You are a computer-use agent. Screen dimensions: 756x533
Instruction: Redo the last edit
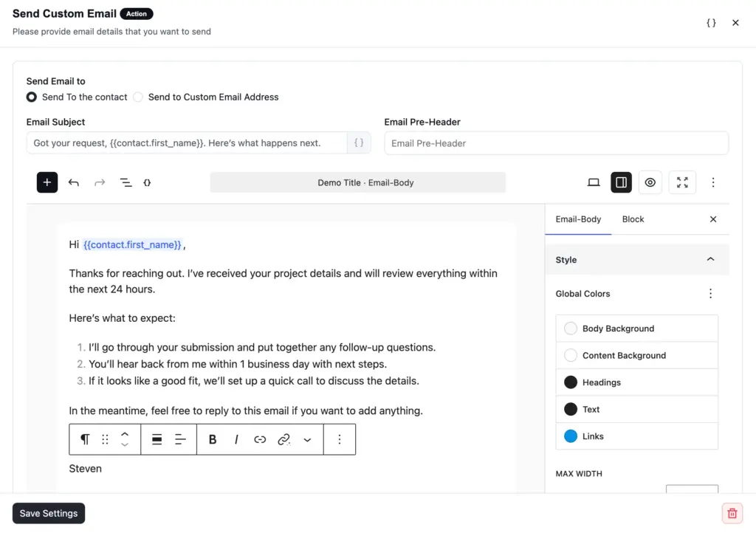[x=100, y=182]
